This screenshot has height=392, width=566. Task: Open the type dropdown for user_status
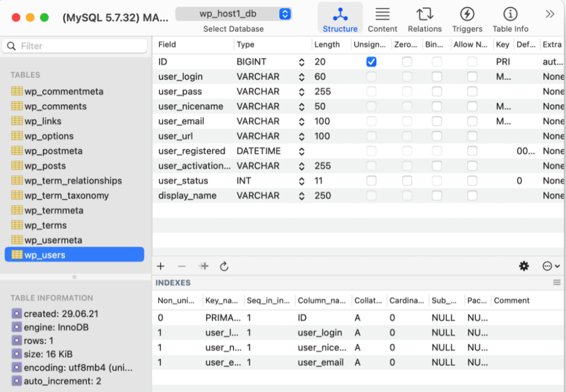click(x=301, y=181)
